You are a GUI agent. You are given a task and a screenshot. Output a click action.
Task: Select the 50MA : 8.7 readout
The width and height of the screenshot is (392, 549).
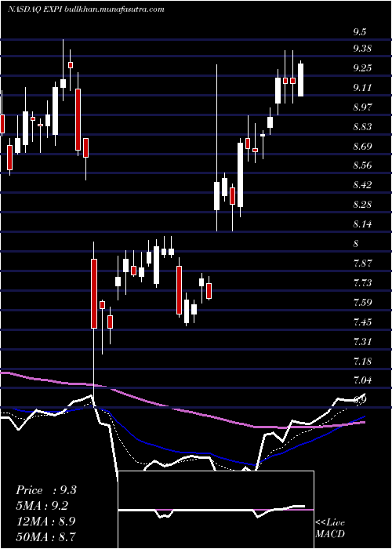[x=46, y=536]
